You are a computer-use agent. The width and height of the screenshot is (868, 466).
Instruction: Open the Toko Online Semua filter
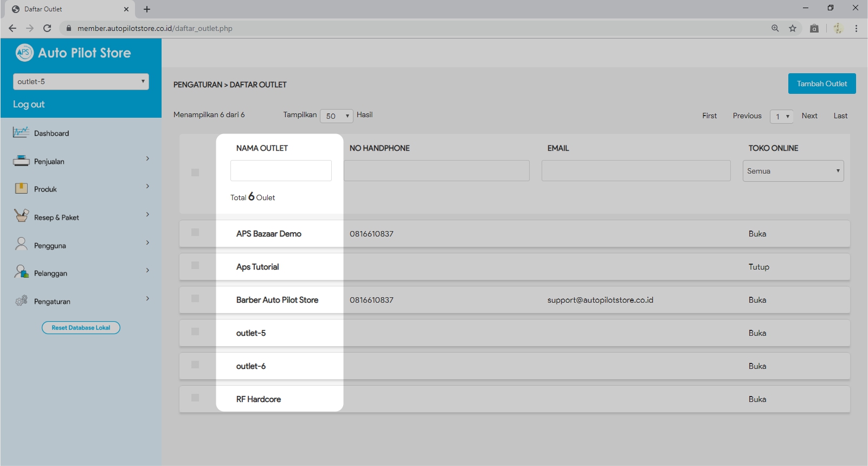(x=793, y=171)
